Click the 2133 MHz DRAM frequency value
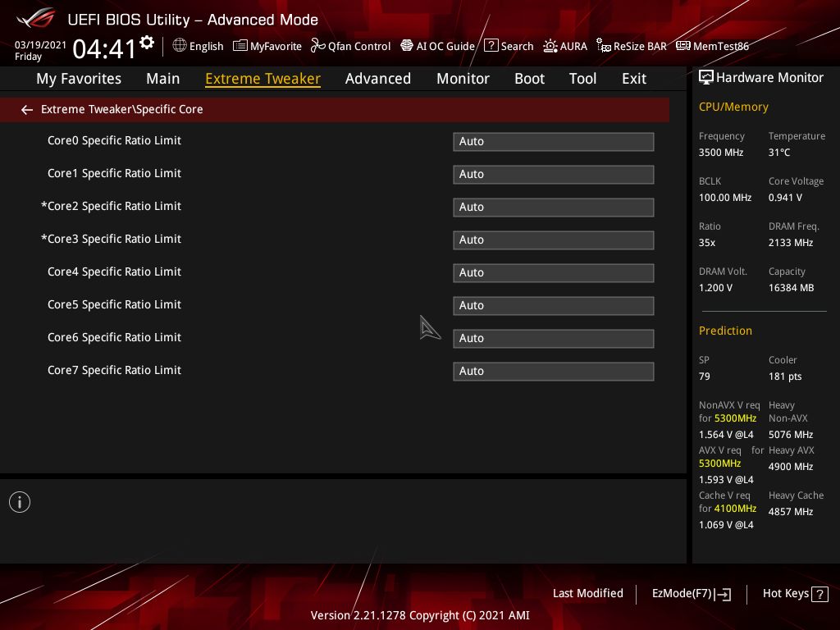Image resolution: width=840 pixels, height=630 pixels. click(790, 243)
